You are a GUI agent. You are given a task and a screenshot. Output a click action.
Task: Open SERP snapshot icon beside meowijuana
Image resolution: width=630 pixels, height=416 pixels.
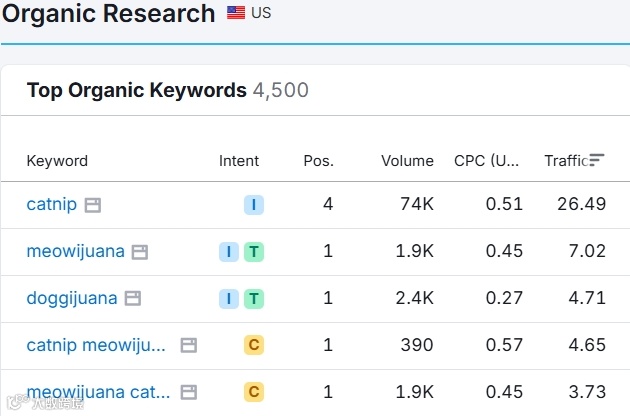point(140,252)
